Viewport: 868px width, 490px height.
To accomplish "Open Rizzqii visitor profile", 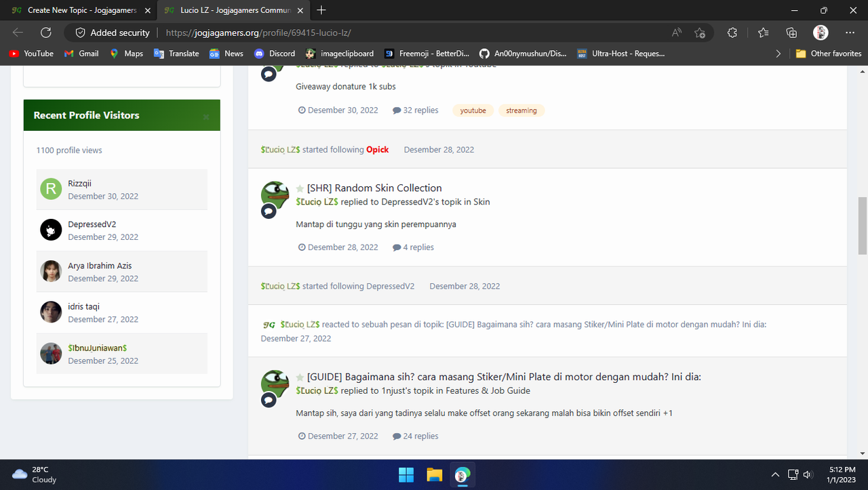I will 79,183.
